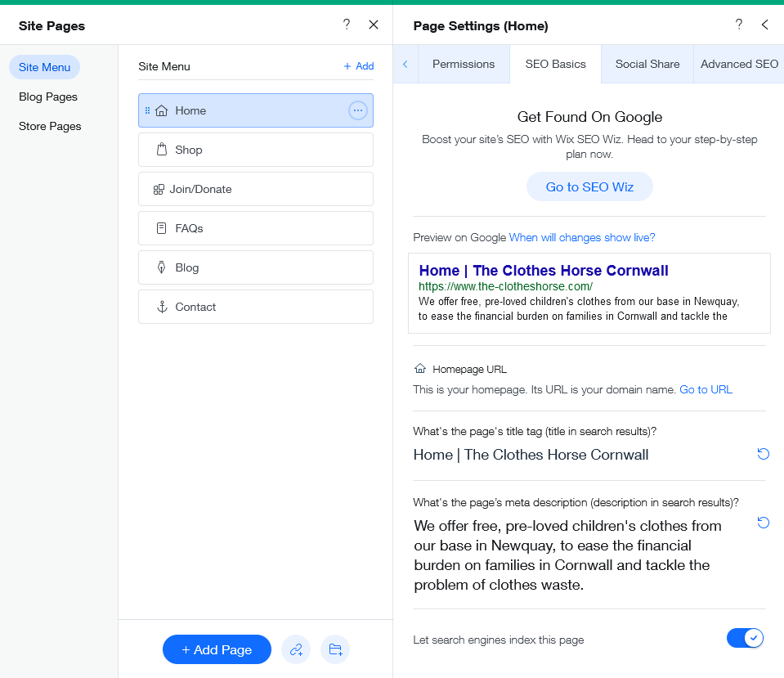Click the + Add link
The image size is (784, 678).
tap(359, 66)
